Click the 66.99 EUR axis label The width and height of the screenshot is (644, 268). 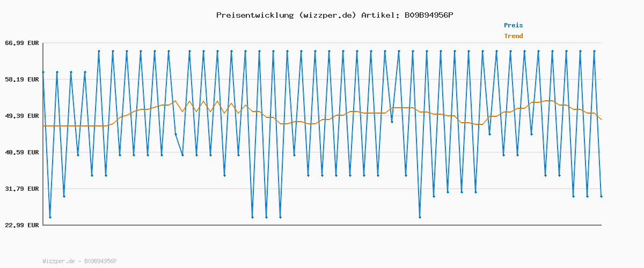pos(21,43)
